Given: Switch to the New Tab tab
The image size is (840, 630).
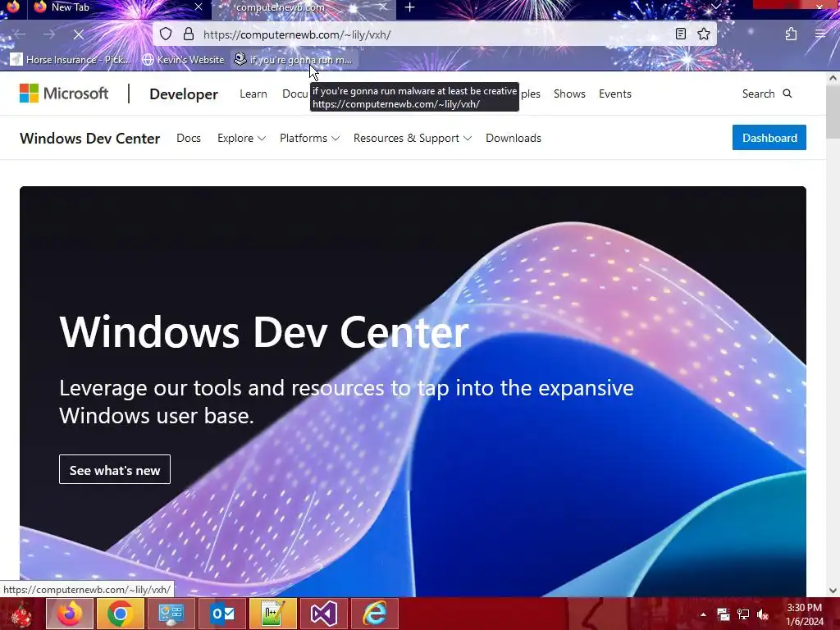Looking at the screenshot, I should (x=118, y=7).
